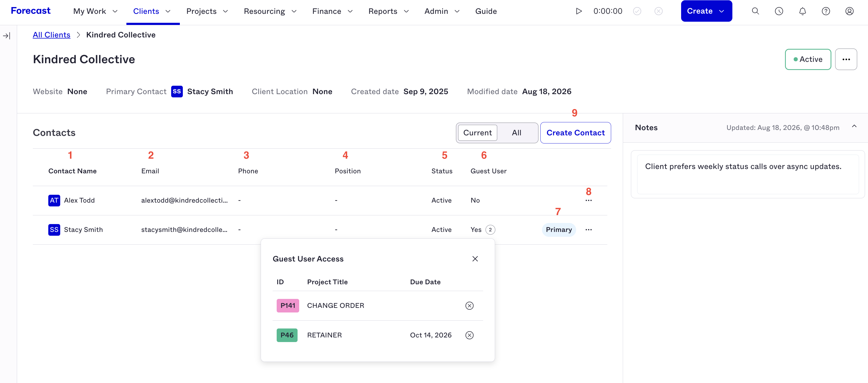Viewport: 868px width, 383px height.
Task: Click the Website None value
Action: 77,92
